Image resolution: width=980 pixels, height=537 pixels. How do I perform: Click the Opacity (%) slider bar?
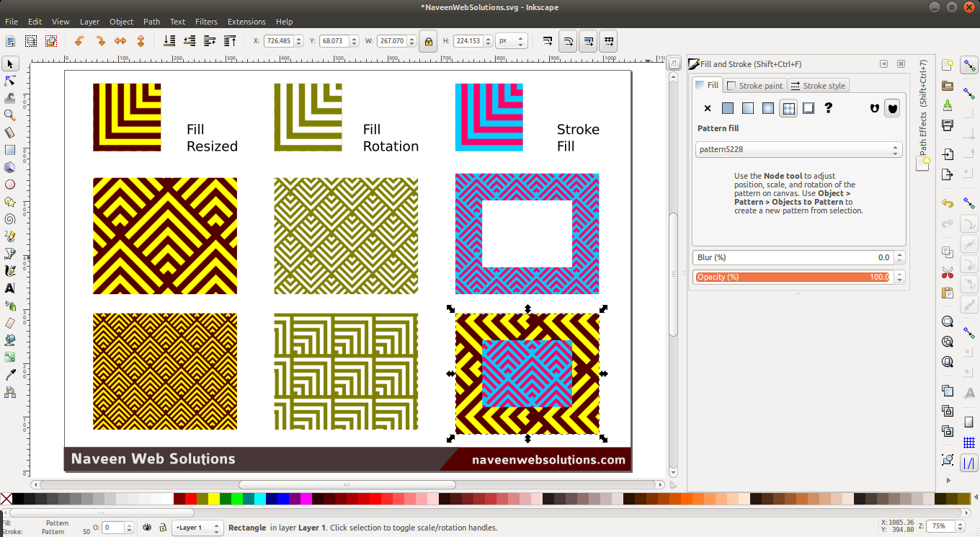(793, 277)
